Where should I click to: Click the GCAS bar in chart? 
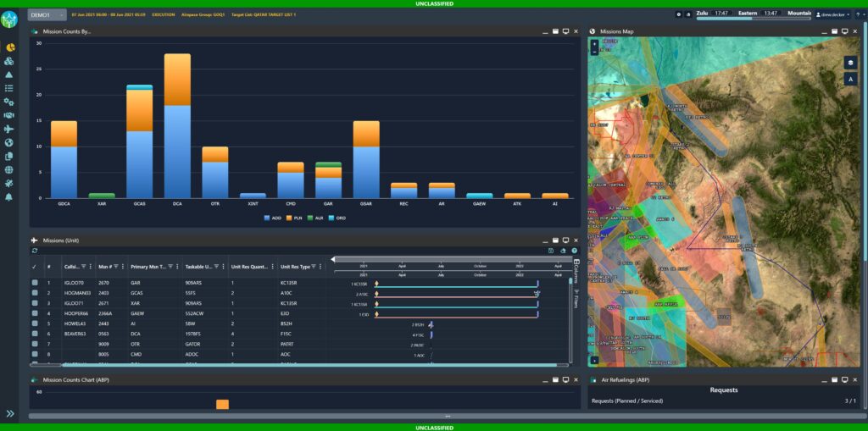coord(140,141)
